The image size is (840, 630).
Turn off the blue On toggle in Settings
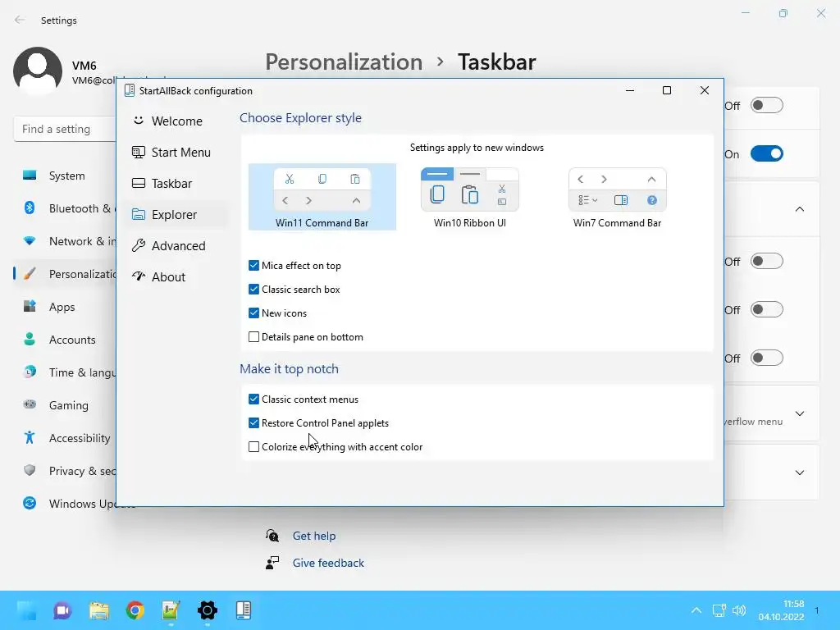tap(767, 153)
